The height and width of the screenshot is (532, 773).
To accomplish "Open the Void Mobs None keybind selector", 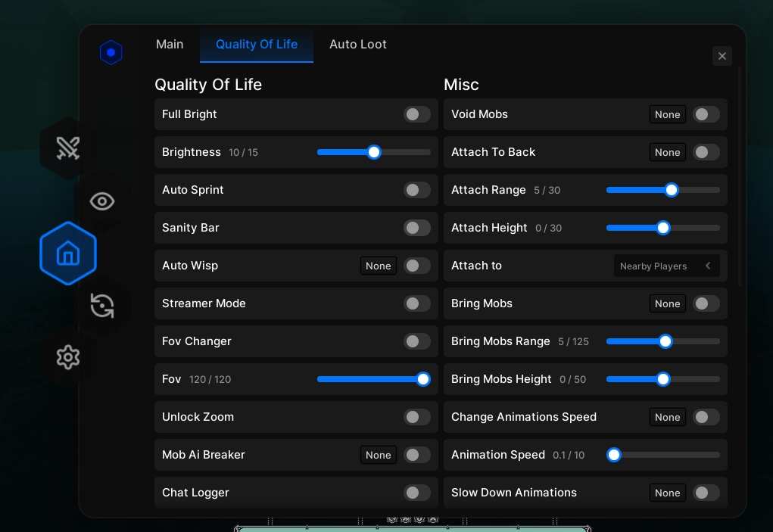I will [x=667, y=114].
